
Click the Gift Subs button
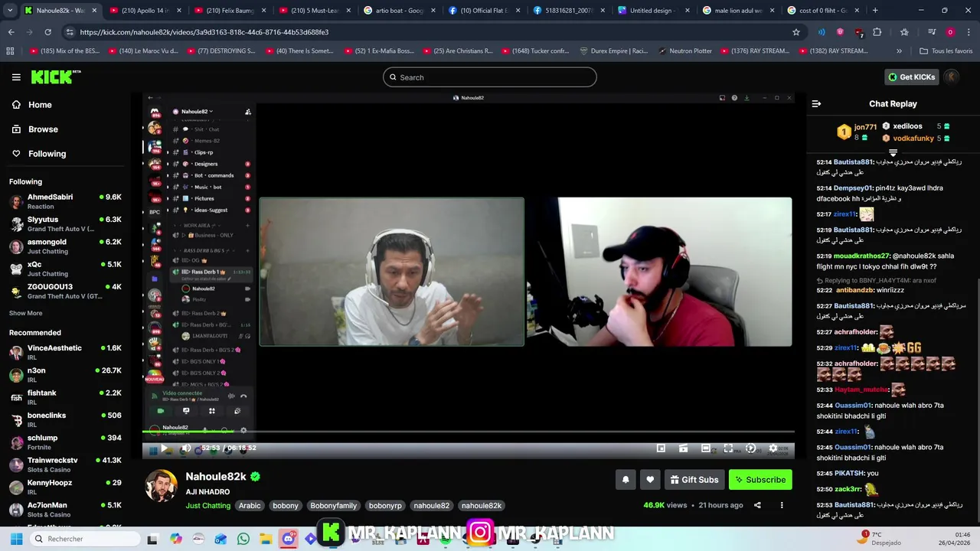coord(694,480)
